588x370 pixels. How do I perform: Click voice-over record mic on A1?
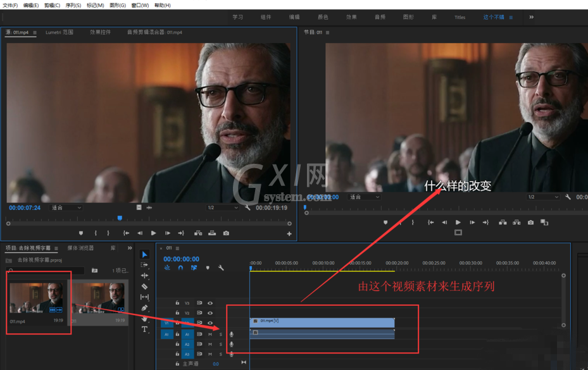click(232, 335)
